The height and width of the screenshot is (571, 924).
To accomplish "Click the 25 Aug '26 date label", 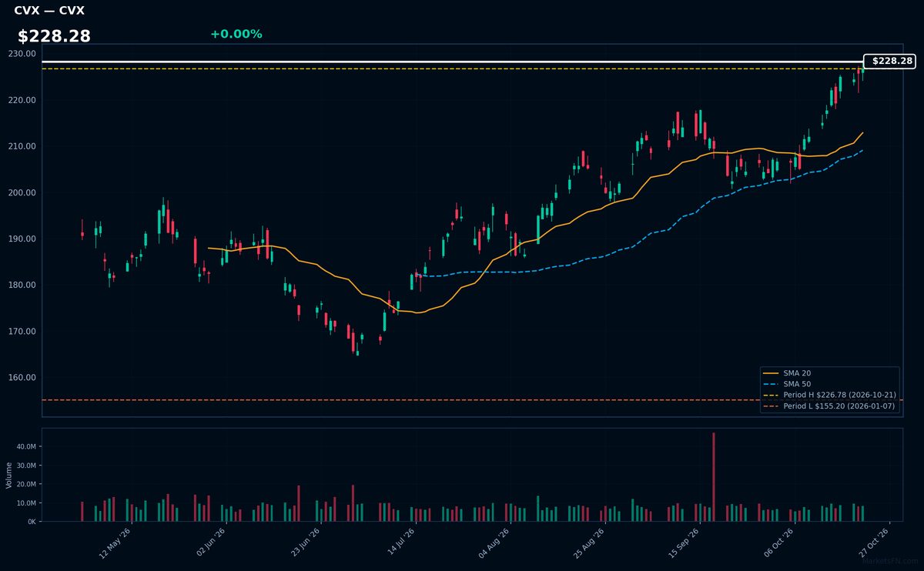I will click(x=590, y=543).
